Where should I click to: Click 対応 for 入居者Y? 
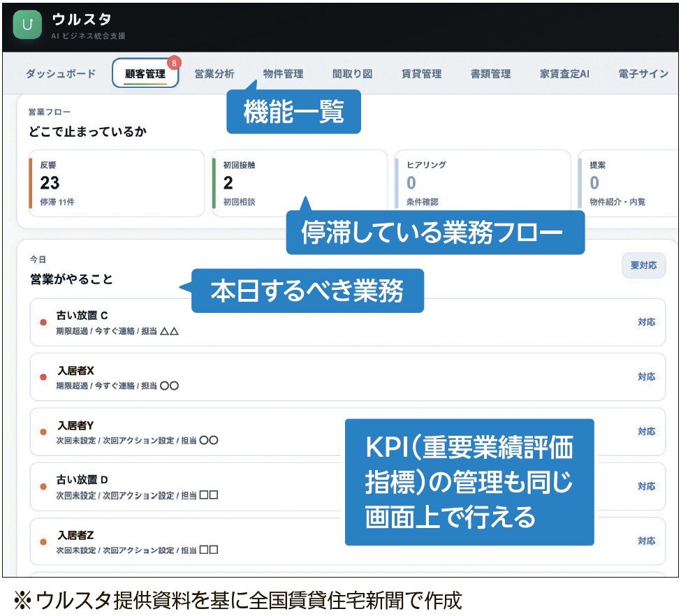[x=646, y=432]
